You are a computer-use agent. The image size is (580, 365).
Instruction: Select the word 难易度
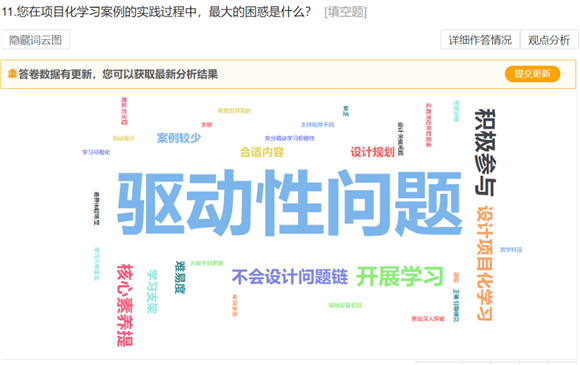click(180, 277)
